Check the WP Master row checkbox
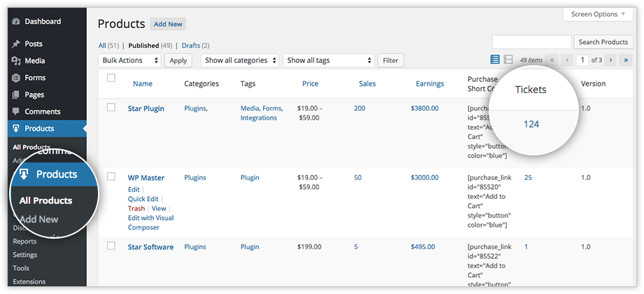The height and width of the screenshot is (294, 644). [111, 176]
